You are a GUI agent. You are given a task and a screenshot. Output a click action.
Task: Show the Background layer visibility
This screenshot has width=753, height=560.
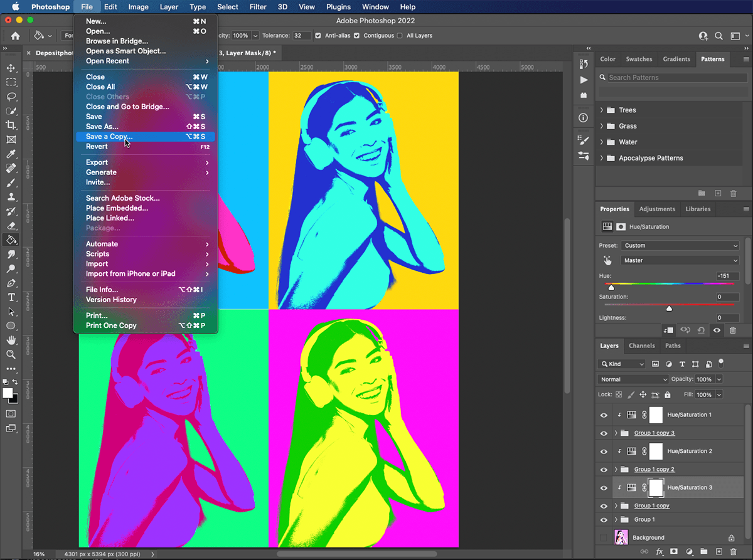pyautogui.click(x=604, y=537)
